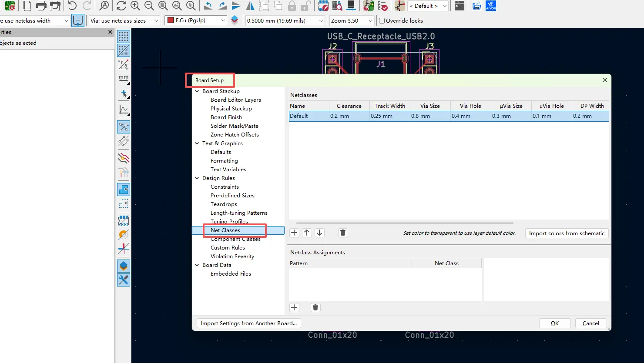Select Physical Stackup page

[231, 109]
